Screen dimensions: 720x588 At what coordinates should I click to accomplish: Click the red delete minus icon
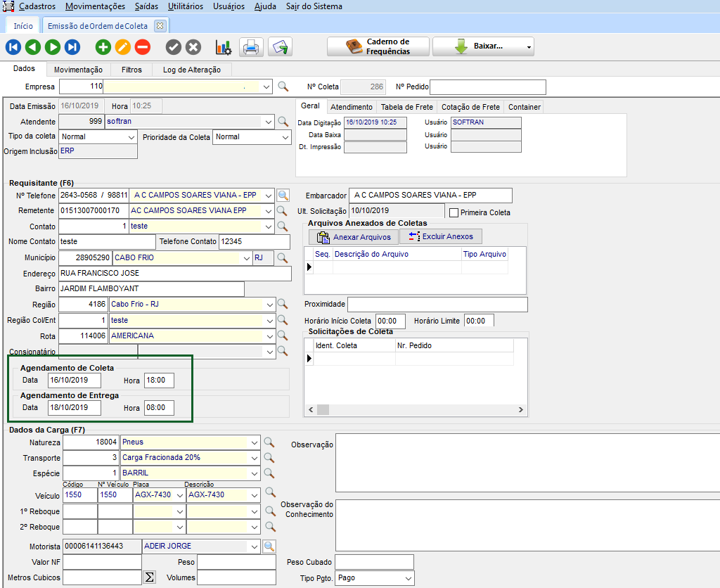click(x=142, y=47)
